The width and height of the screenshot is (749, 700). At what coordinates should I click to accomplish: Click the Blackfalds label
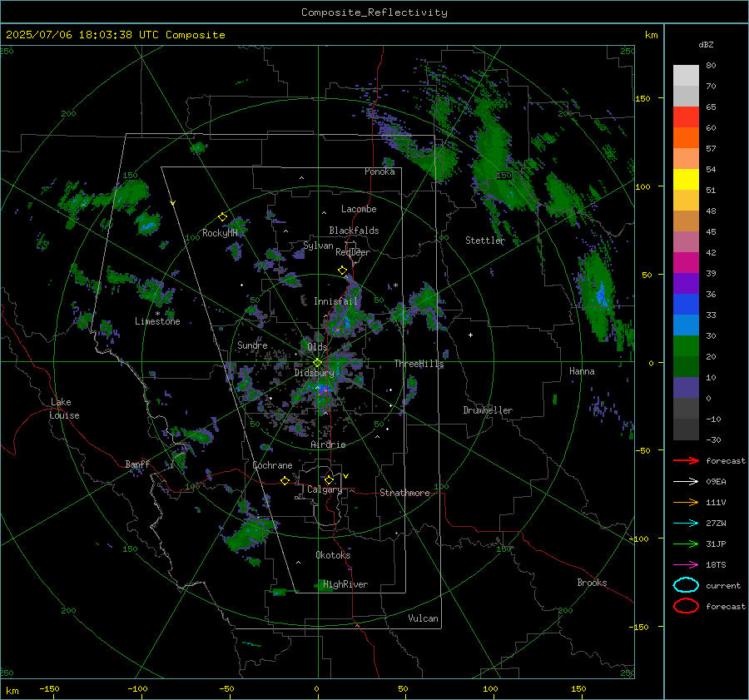(x=354, y=231)
